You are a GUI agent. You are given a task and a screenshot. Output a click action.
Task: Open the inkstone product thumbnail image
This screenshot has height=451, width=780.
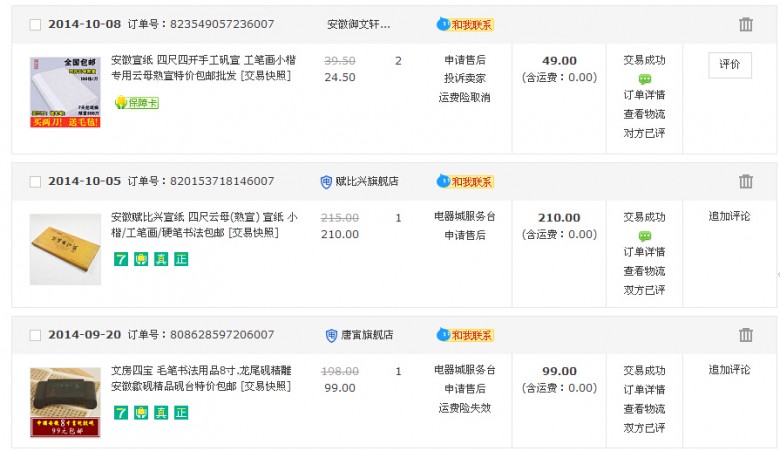(x=65, y=402)
